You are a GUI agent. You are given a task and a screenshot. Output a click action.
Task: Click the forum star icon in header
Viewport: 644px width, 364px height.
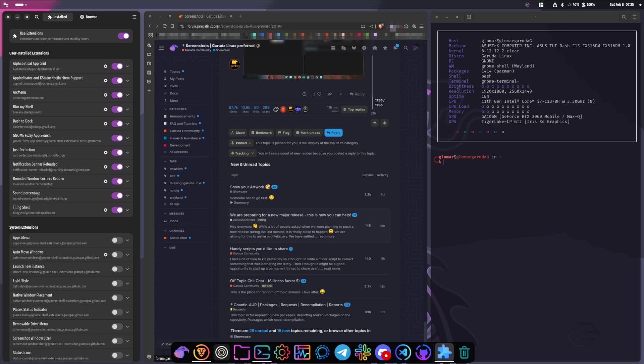pos(385,48)
